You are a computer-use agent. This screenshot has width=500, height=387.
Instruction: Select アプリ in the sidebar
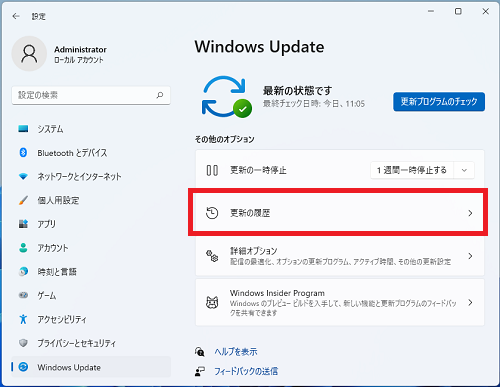click(91, 224)
